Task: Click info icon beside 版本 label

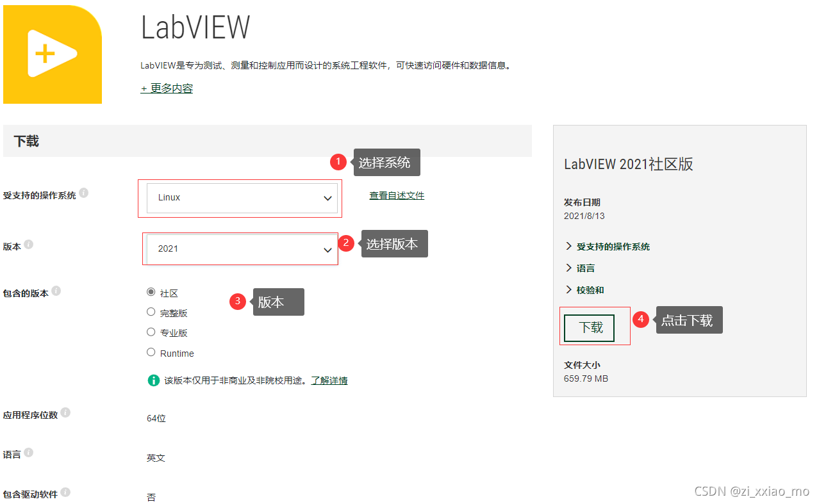Action: [x=29, y=245]
